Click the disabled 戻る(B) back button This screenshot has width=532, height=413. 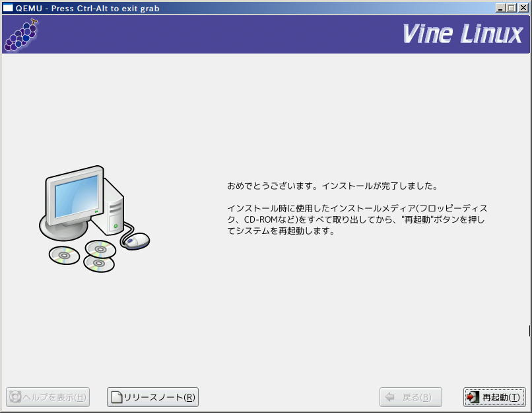point(411,397)
